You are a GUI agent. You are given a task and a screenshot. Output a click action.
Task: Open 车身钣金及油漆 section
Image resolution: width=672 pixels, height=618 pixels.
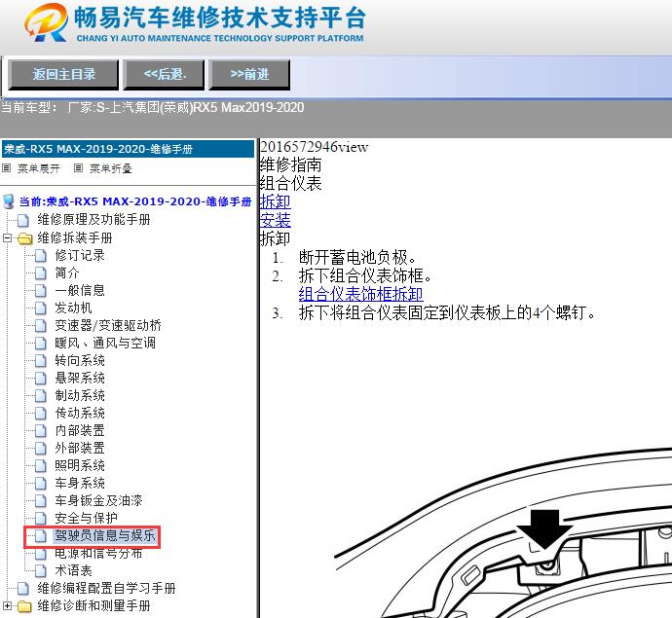pos(98,500)
